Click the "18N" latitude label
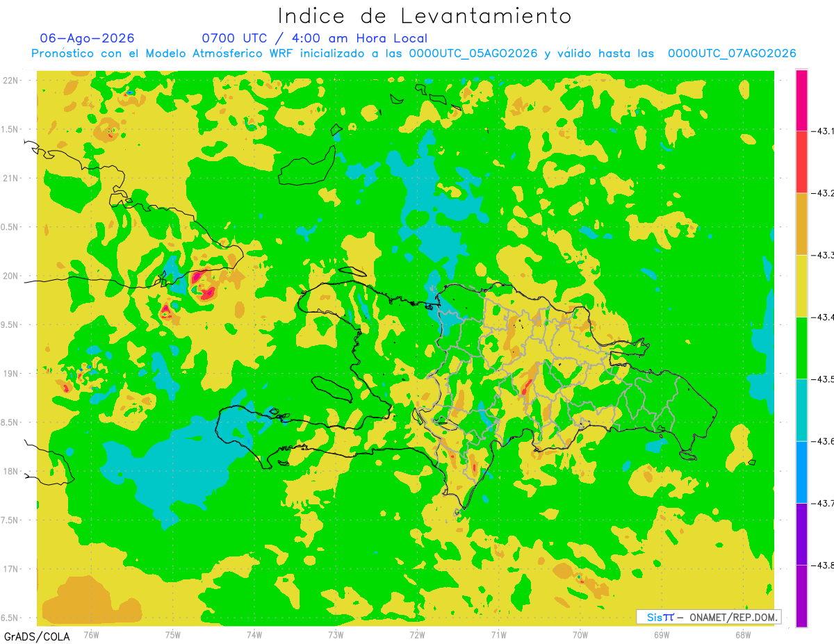 pyautogui.click(x=10, y=471)
